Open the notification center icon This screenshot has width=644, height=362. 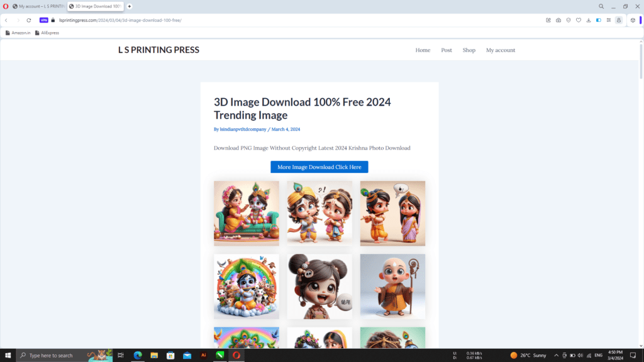[633, 356]
